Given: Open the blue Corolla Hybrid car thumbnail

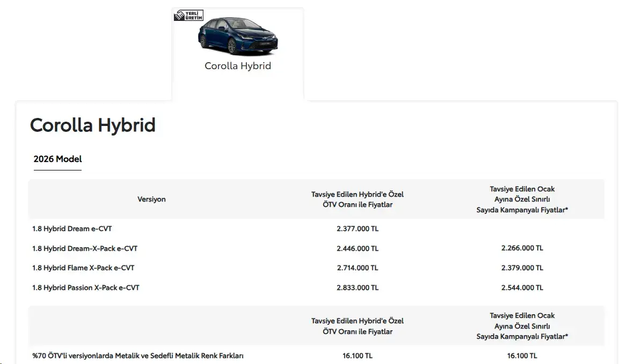Looking at the screenshot, I should [x=237, y=36].
